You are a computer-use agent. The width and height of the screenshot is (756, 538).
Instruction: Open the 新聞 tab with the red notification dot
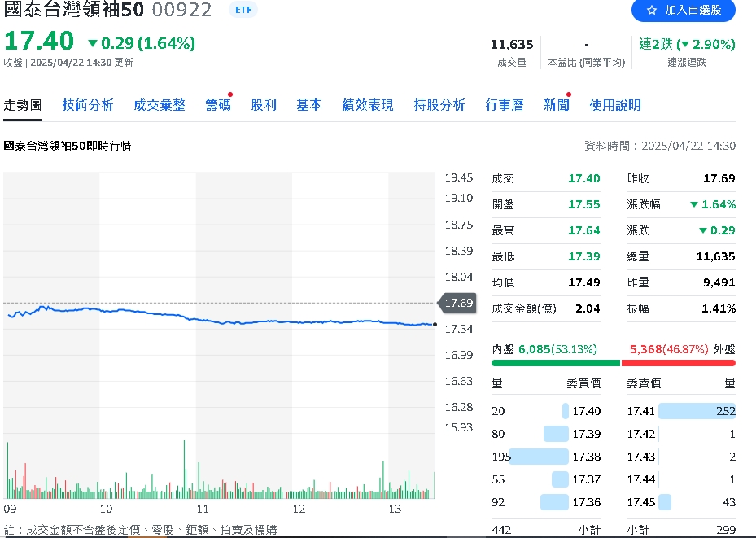click(556, 105)
